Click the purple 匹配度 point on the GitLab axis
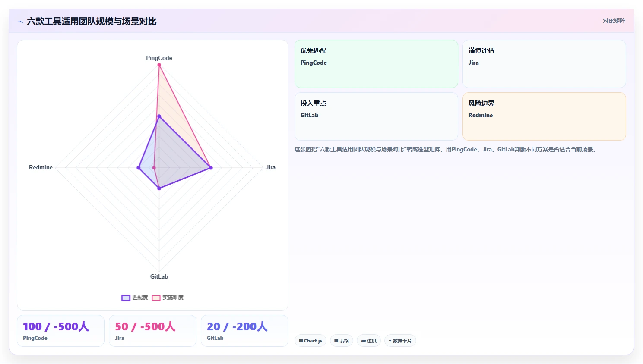The width and height of the screenshot is (643, 364). (x=159, y=188)
